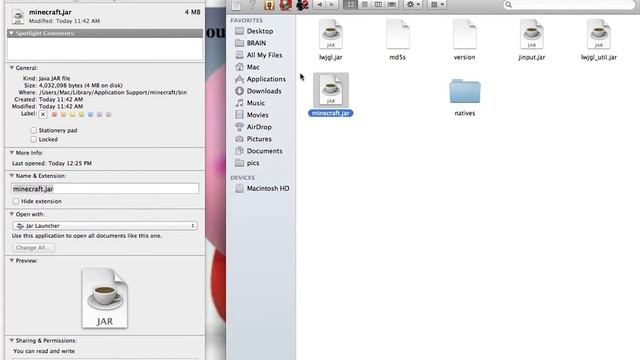Open the natives folder icon

pyautogui.click(x=464, y=91)
